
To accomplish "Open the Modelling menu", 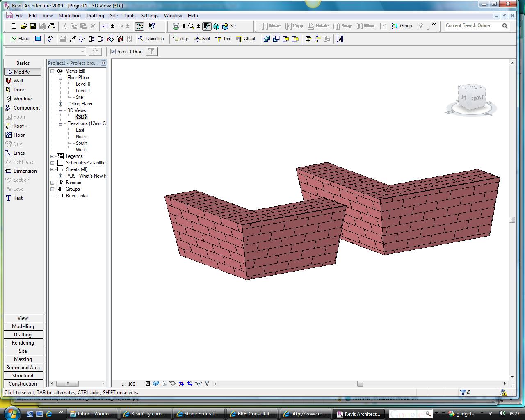I will coord(69,16).
